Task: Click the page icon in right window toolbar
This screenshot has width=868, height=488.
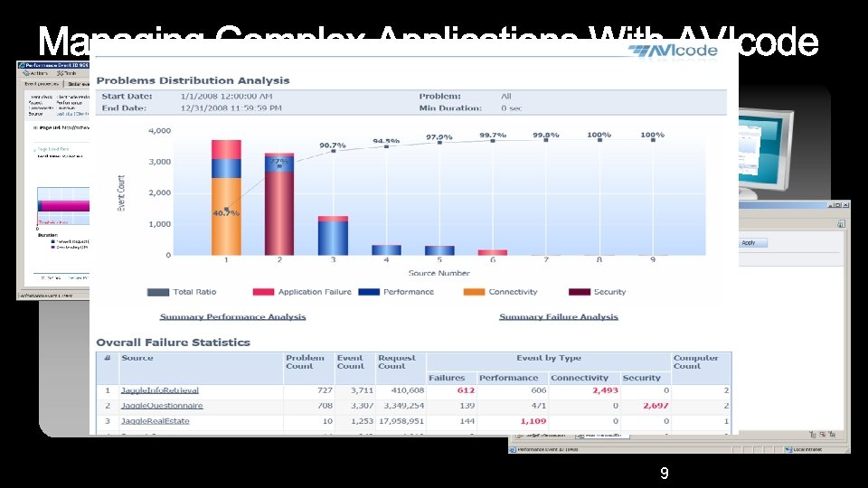Action: pyautogui.click(x=841, y=223)
